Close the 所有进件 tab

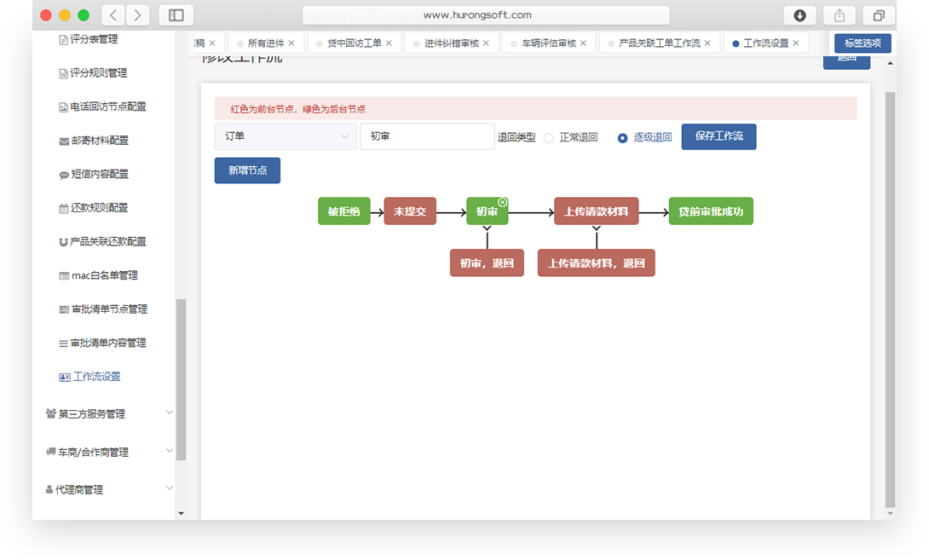tap(291, 43)
